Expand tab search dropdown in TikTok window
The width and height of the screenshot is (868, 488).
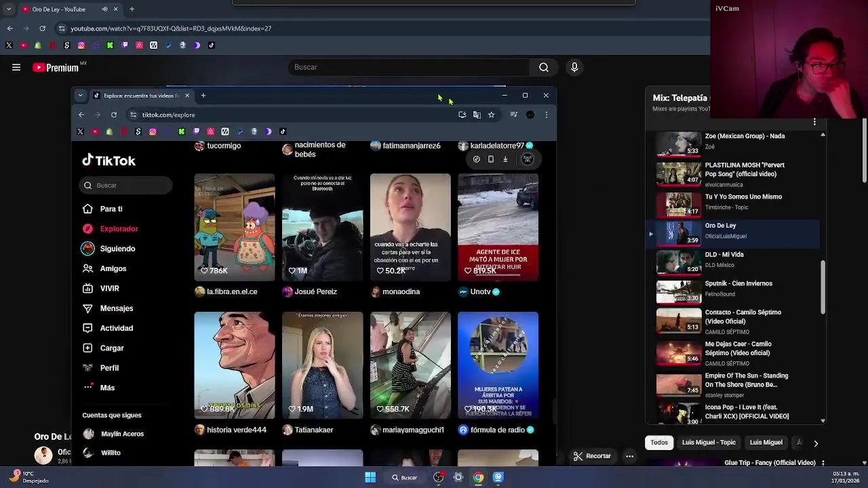[80, 96]
